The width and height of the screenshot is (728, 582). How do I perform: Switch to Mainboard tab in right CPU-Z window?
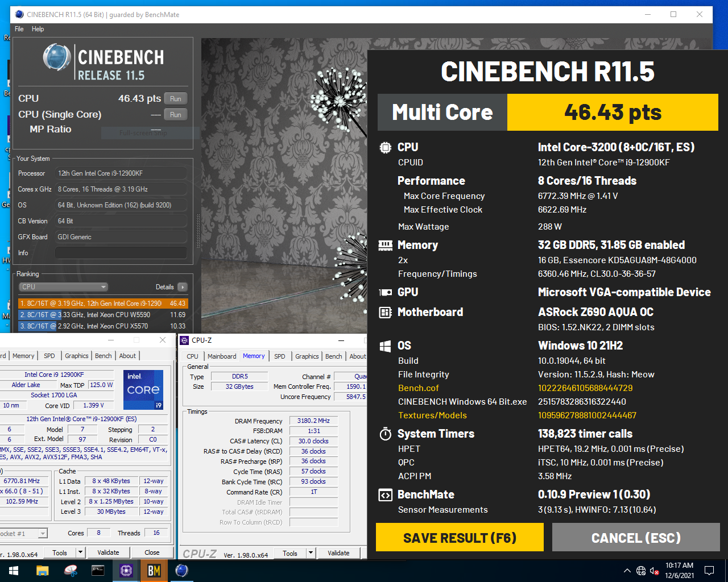click(222, 356)
